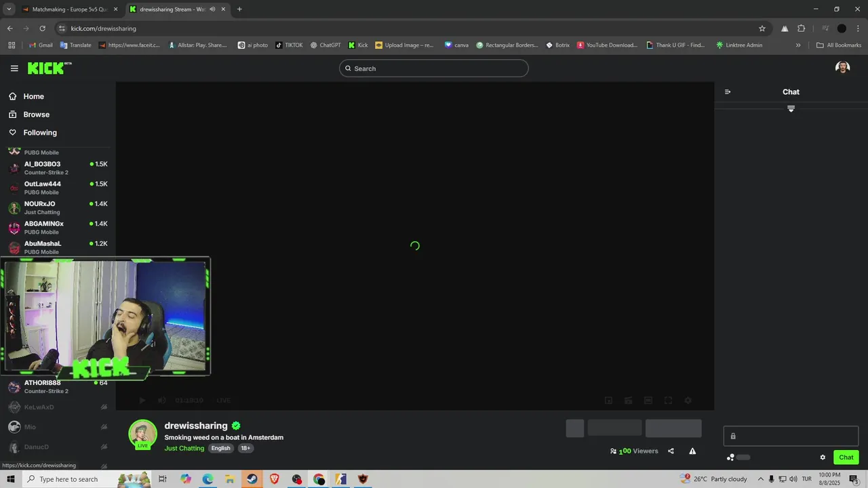
Task: Mute the stream volume icon
Action: coord(162,401)
